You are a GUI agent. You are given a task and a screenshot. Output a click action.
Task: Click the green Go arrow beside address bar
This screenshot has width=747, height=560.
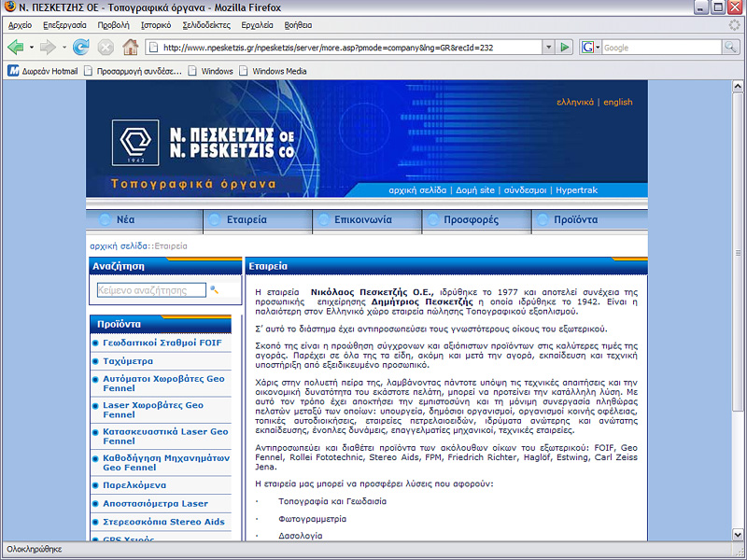pos(565,48)
